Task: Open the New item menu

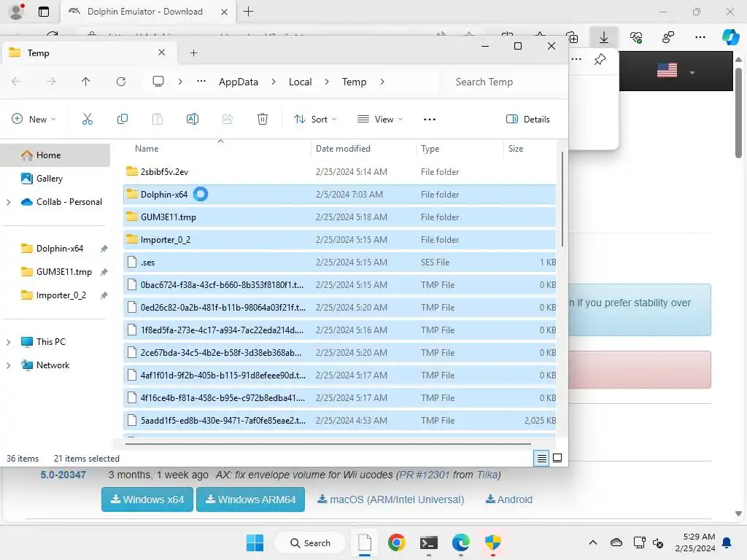Action: [34, 119]
